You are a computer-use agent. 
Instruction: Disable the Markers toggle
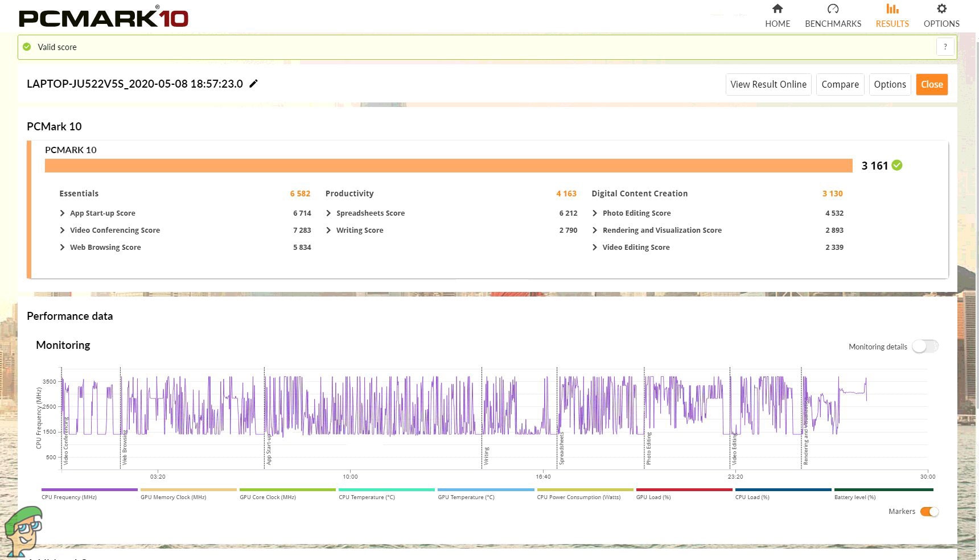tap(928, 512)
